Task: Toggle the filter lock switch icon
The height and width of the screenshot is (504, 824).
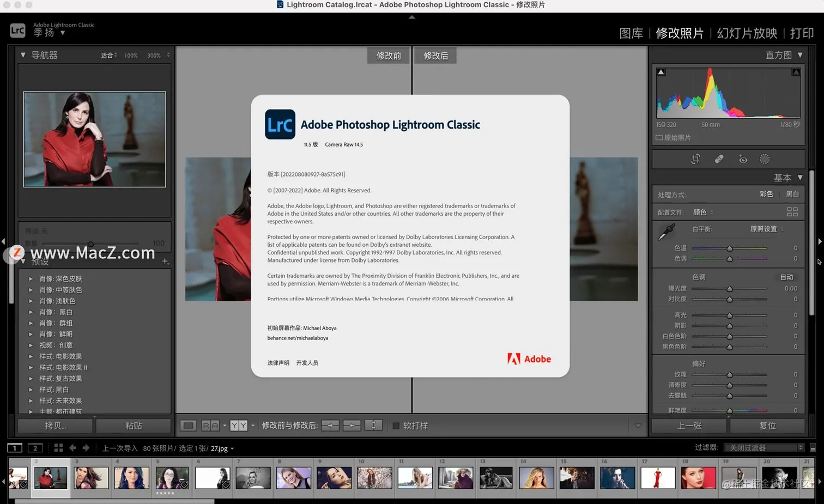Action: (813, 448)
